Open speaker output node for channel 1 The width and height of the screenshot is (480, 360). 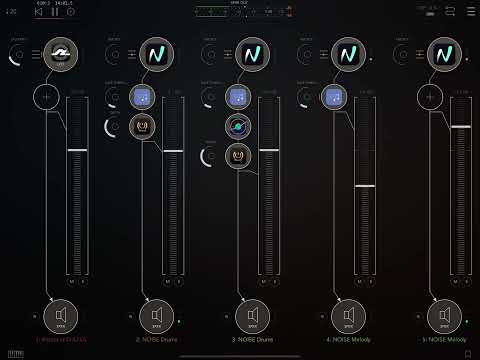pos(60,316)
